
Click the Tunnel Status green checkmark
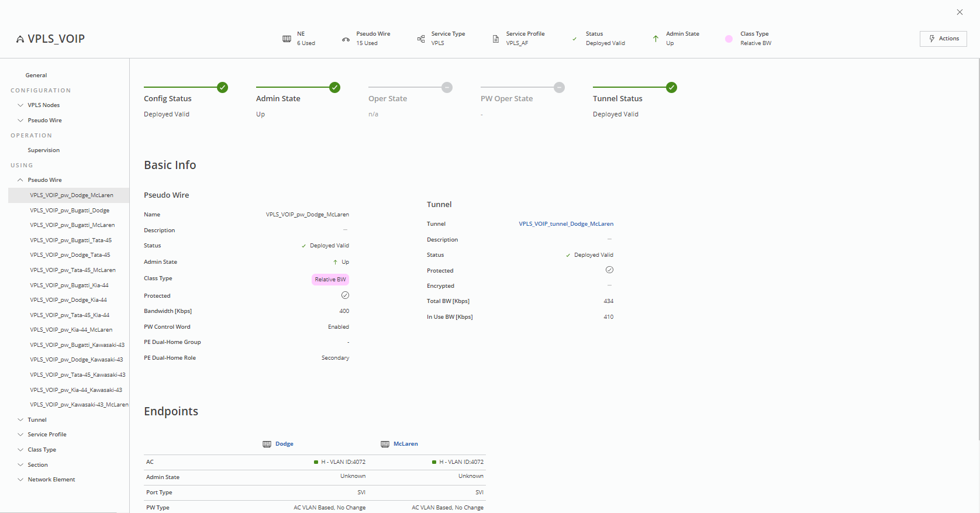pos(671,88)
